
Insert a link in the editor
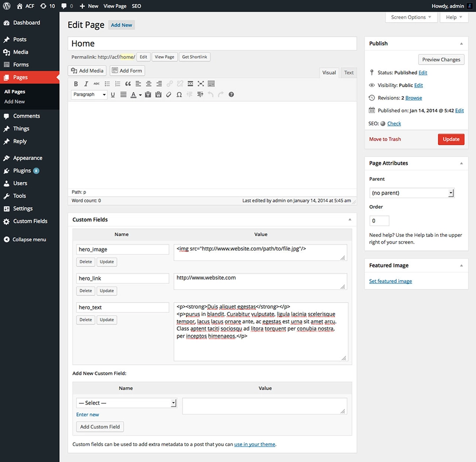pos(169,84)
